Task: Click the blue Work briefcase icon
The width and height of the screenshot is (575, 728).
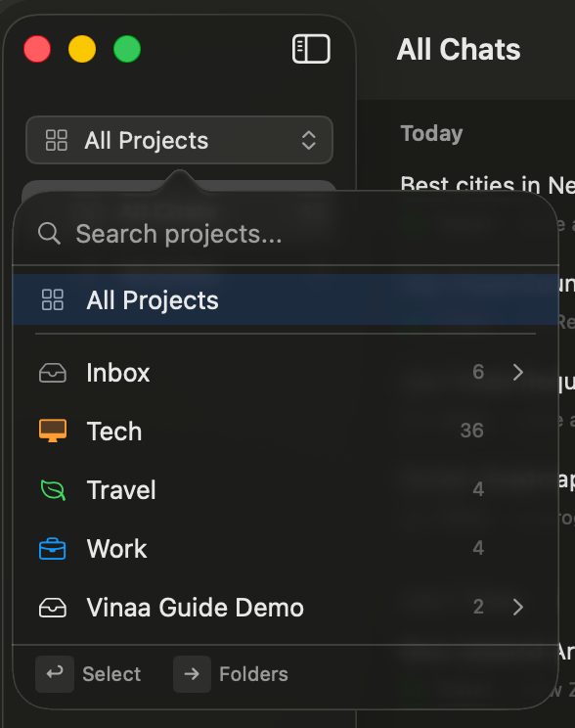Action: coord(53,548)
